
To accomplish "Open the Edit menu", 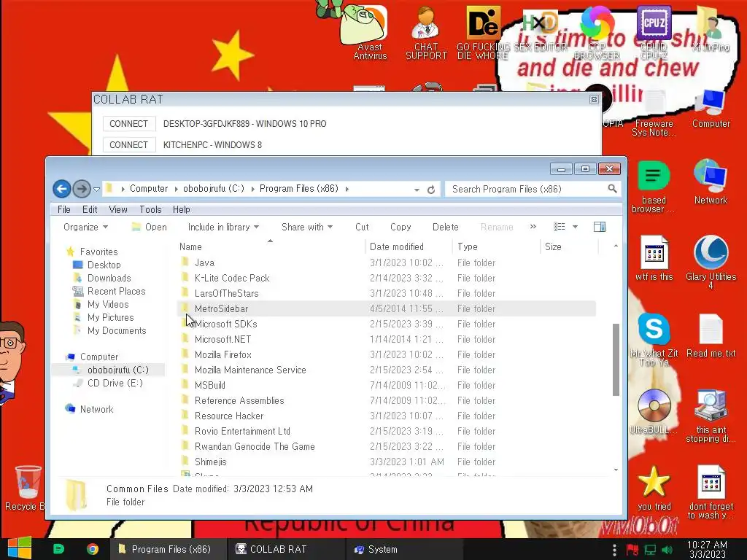I will pyautogui.click(x=90, y=209).
